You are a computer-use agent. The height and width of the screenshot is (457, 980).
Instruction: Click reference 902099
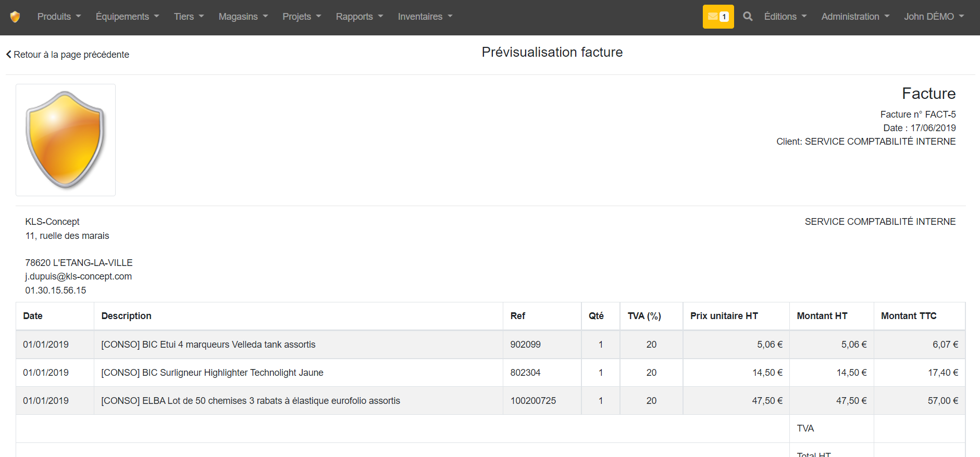click(526, 345)
